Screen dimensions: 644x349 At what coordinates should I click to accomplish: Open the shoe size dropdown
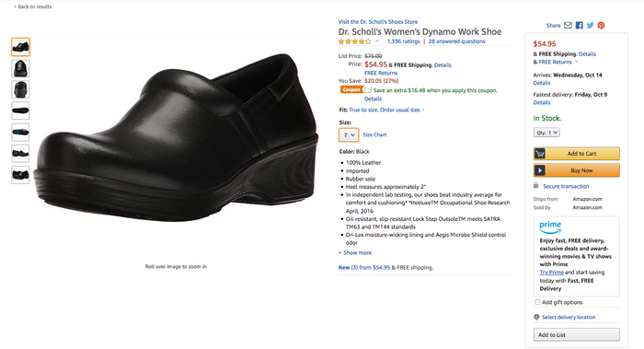tap(349, 134)
